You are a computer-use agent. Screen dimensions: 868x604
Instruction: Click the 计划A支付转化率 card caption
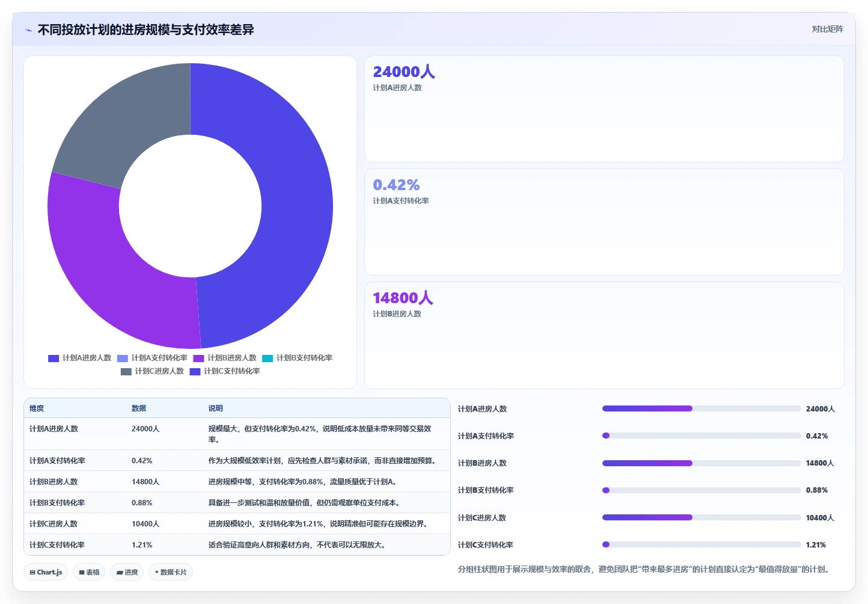pyautogui.click(x=400, y=201)
